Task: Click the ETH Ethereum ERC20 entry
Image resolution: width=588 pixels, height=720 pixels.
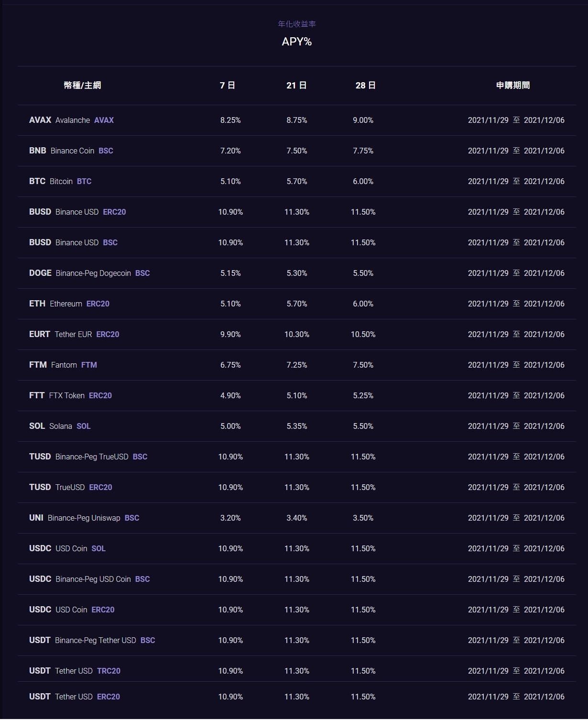Action: click(x=69, y=304)
